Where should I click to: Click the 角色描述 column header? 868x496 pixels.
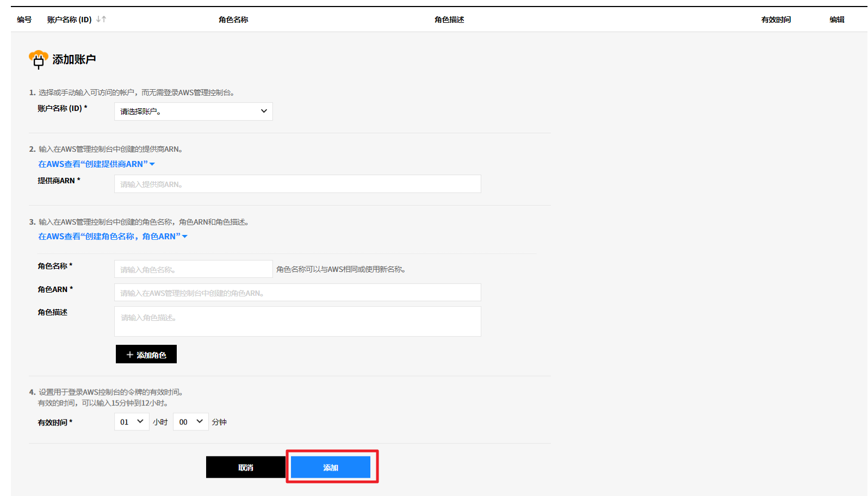tap(449, 20)
